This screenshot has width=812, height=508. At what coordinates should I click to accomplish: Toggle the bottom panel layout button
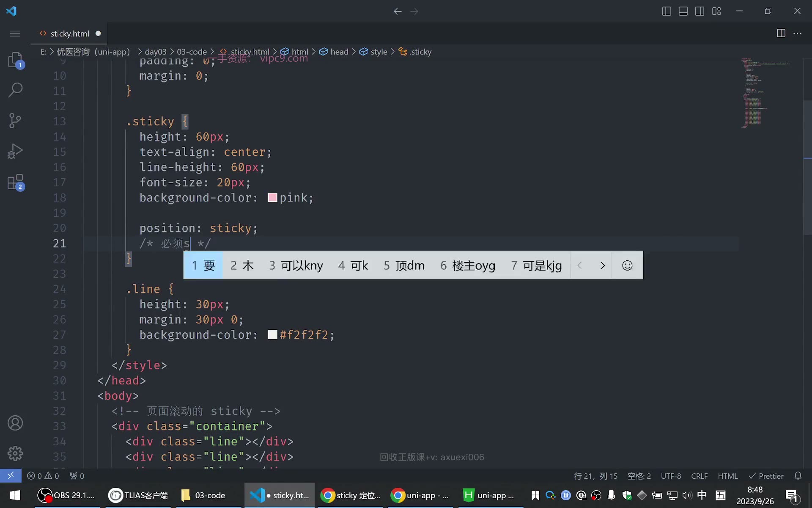pos(683,11)
